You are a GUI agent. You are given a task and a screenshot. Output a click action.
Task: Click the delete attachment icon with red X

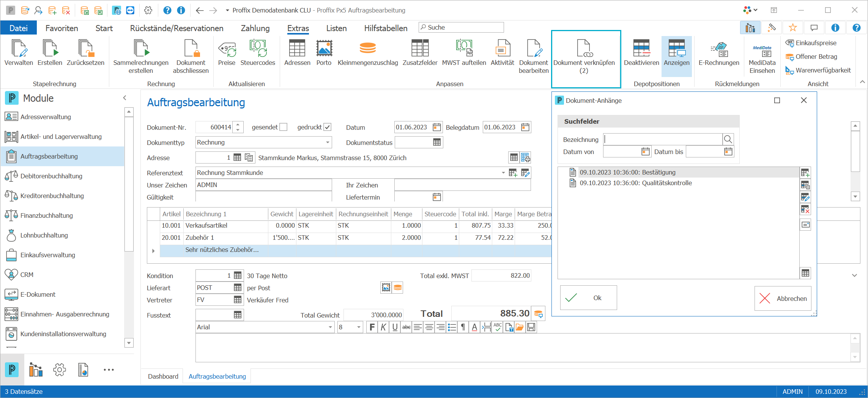[805, 209]
